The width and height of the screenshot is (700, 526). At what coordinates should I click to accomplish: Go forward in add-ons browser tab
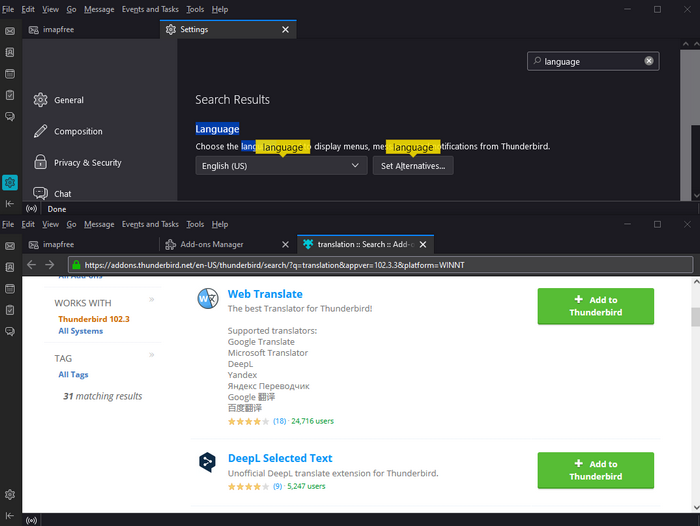pyautogui.click(x=50, y=265)
